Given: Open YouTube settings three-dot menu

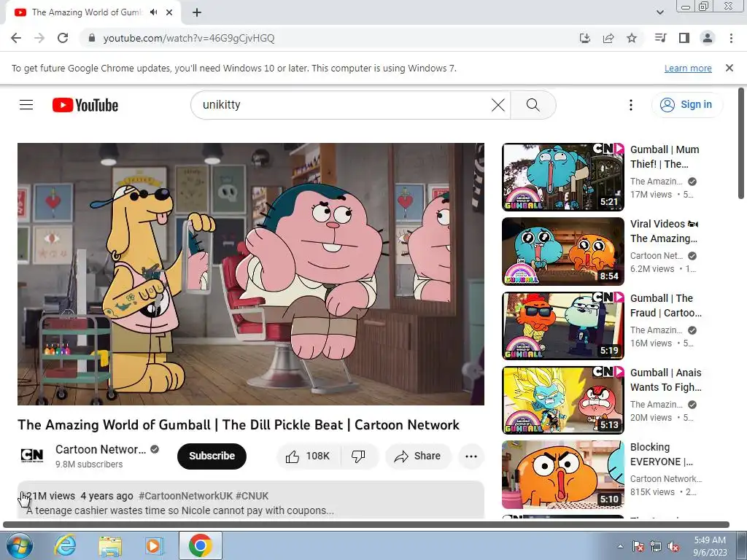Looking at the screenshot, I should point(631,105).
